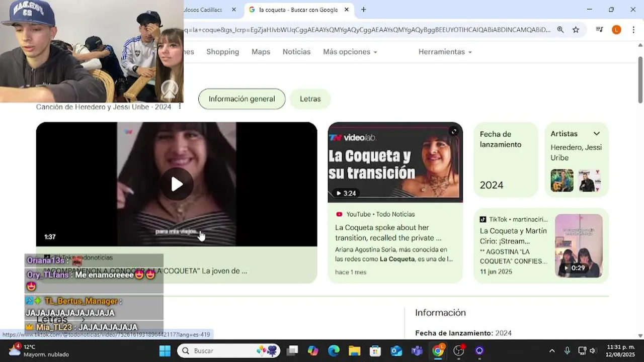Open File Explorer from the taskbar
Image resolution: width=644 pixels, height=362 pixels.
[x=355, y=350]
